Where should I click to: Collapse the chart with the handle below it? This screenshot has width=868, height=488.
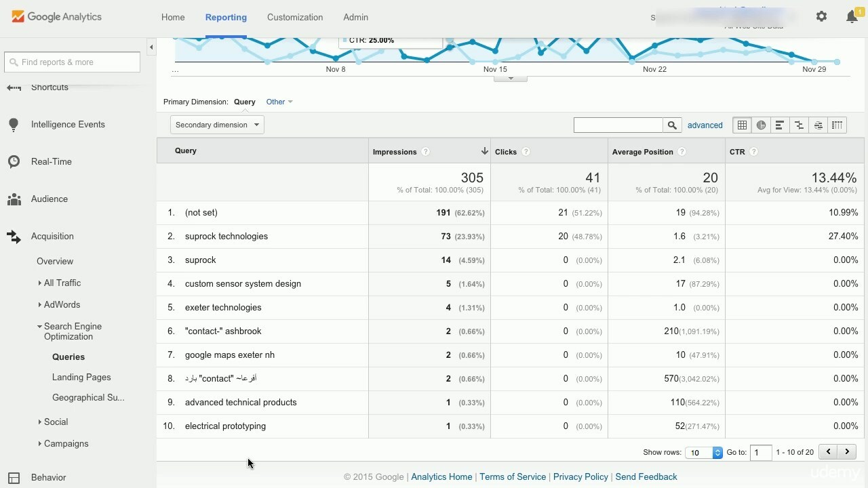click(x=511, y=79)
